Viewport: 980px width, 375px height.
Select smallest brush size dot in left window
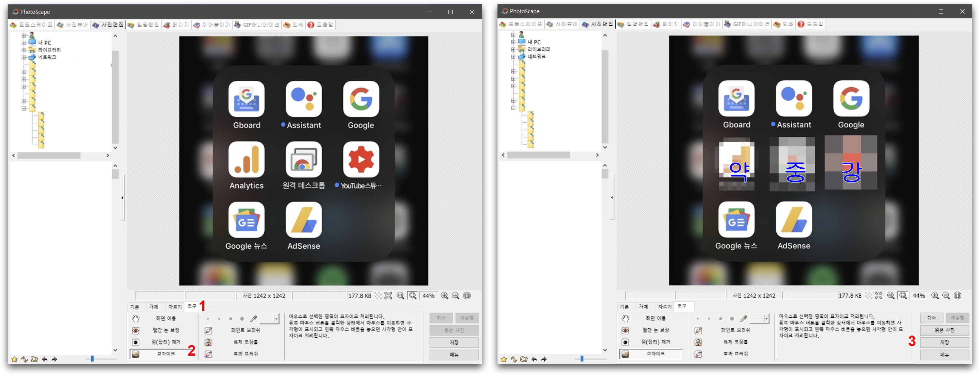click(208, 319)
